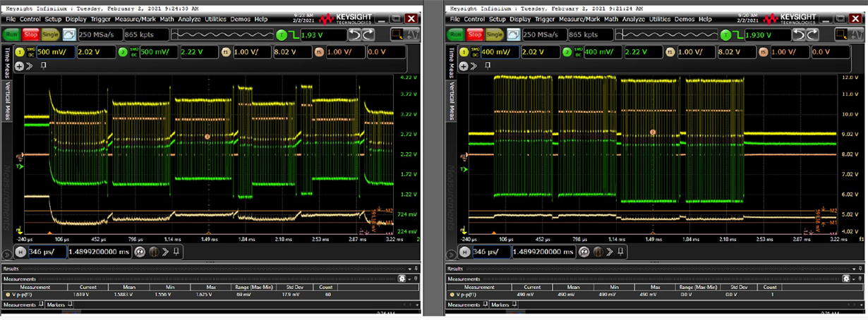
Task: Toggle function f5 in right window
Action: 763,52
